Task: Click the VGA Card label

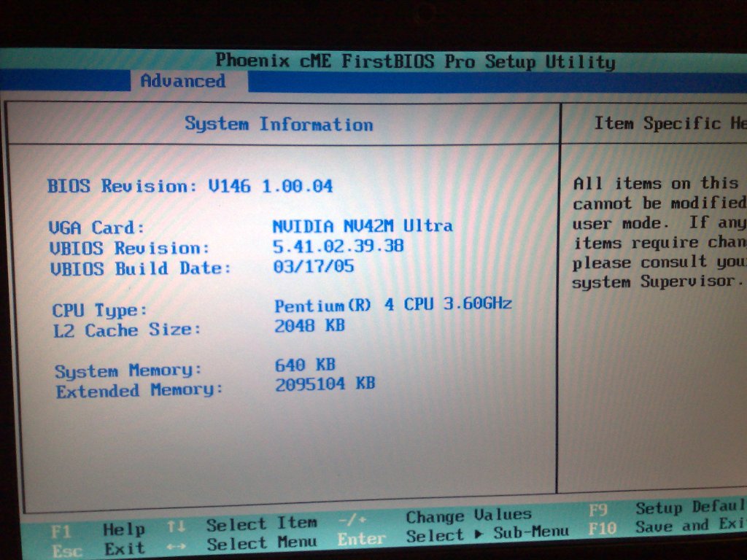Action: pyautogui.click(x=96, y=227)
